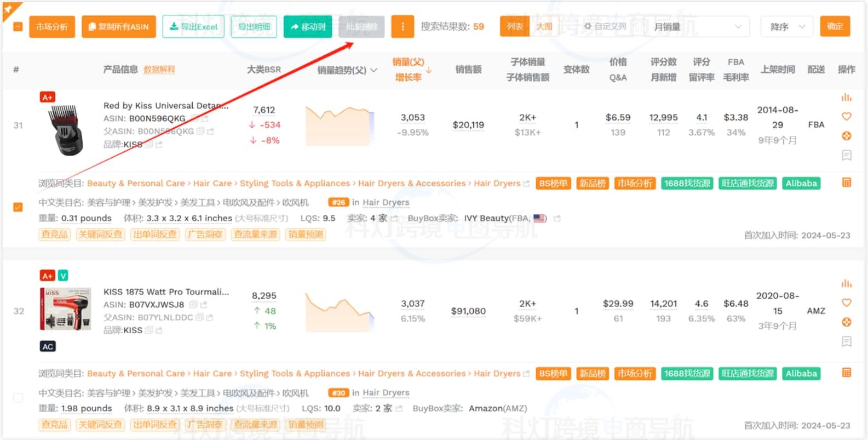
Task: Switch to 大图 large image view tab
Action: point(544,26)
